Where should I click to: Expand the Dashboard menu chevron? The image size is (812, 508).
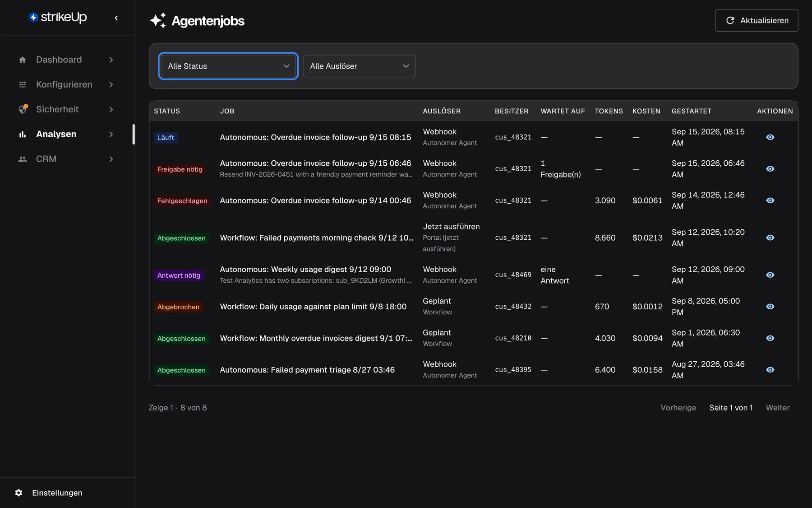tap(111, 60)
